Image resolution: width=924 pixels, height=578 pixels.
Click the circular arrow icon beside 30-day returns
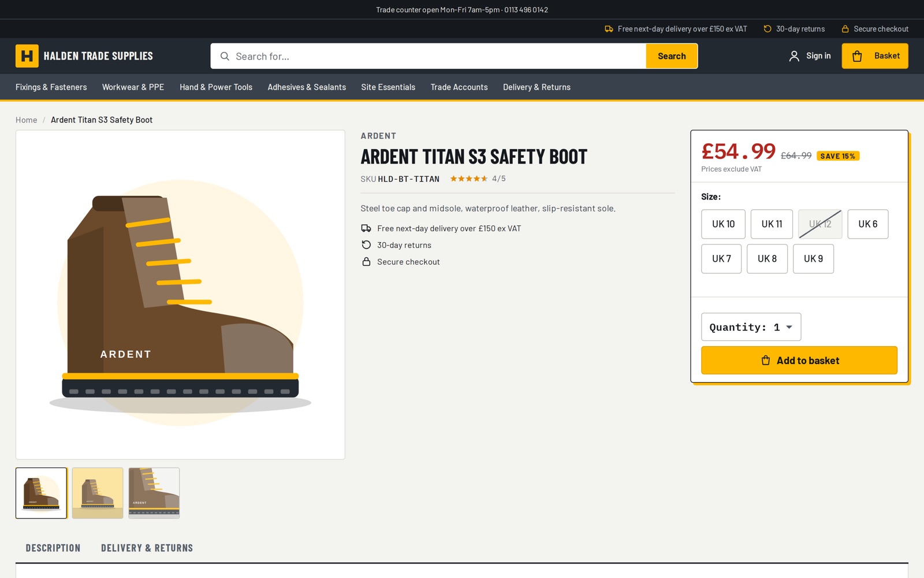pos(366,245)
